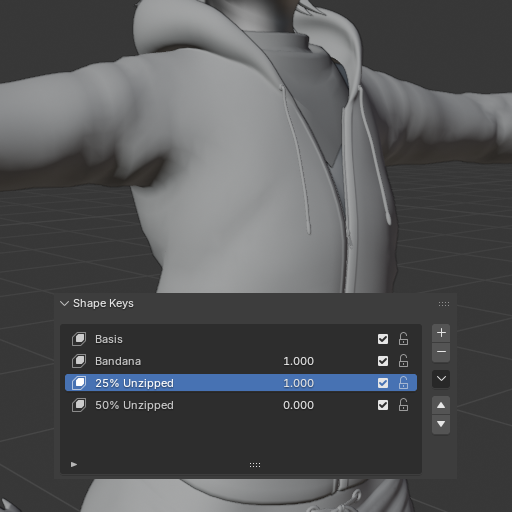Toggle lock on Bandana shape key

pos(403,361)
